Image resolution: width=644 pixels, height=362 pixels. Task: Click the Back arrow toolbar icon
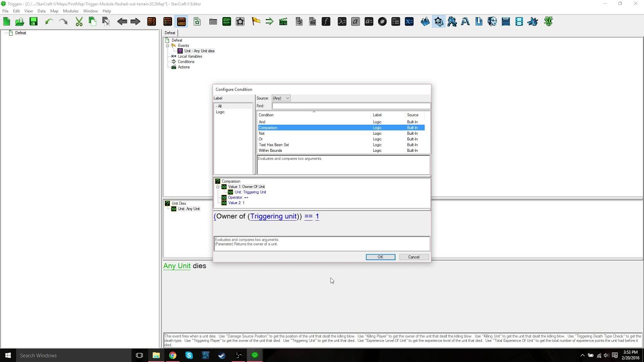[x=122, y=22]
